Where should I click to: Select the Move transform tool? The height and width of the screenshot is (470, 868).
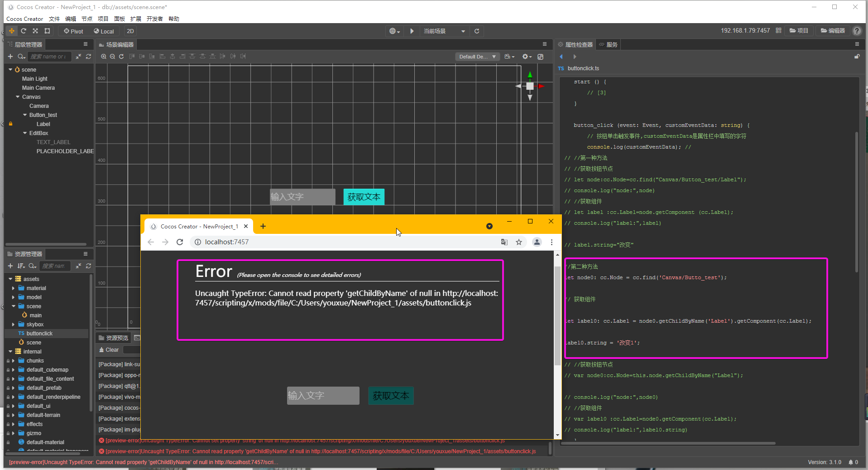tap(11, 31)
